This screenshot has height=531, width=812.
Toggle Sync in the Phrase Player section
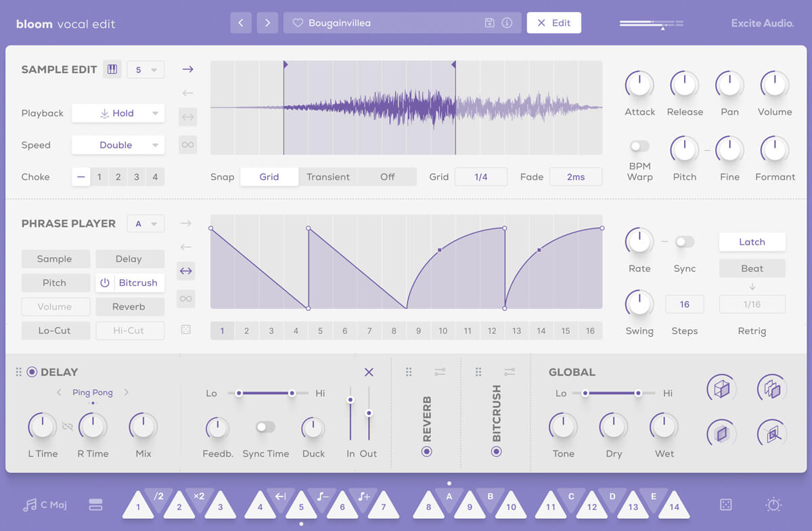click(x=684, y=241)
